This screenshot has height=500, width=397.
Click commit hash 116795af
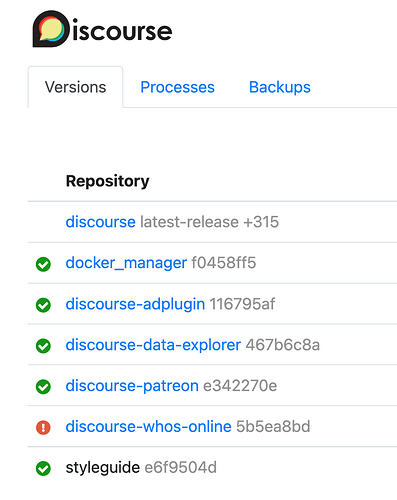pos(242,304)
